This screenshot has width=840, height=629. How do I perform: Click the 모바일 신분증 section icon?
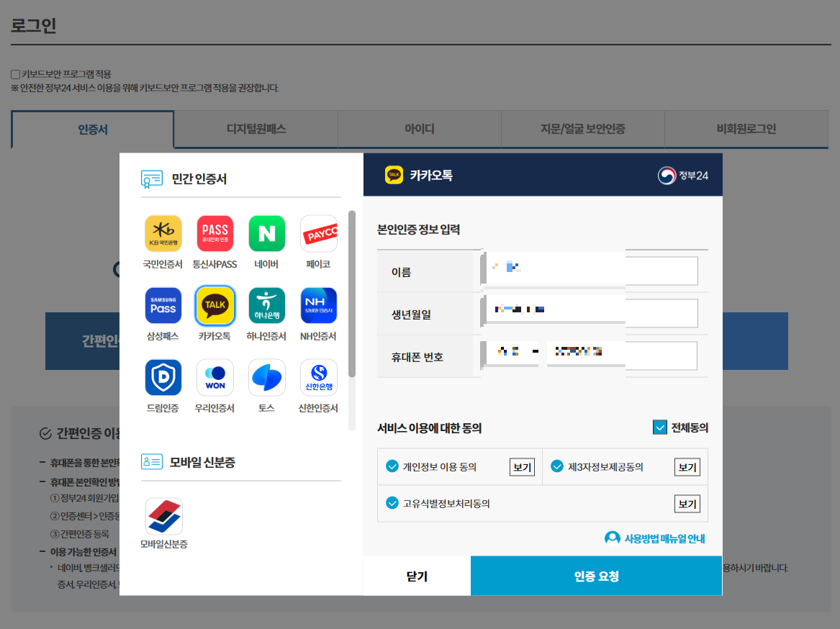pos(152,462)
